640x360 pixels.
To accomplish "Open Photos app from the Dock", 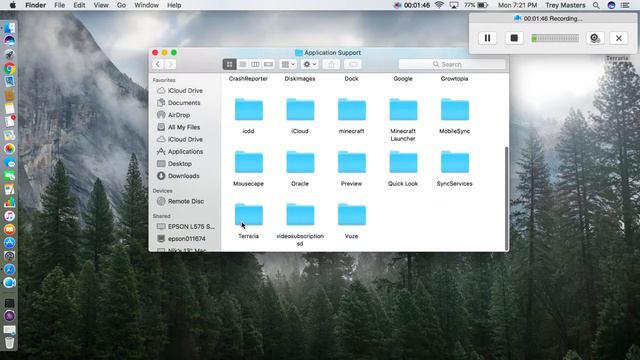I will coord(9,149).
